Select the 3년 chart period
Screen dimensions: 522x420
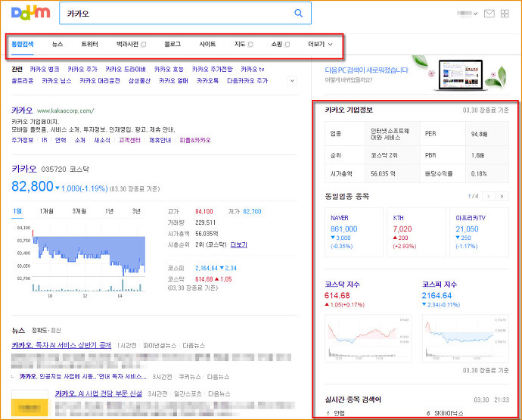[136, 211]
